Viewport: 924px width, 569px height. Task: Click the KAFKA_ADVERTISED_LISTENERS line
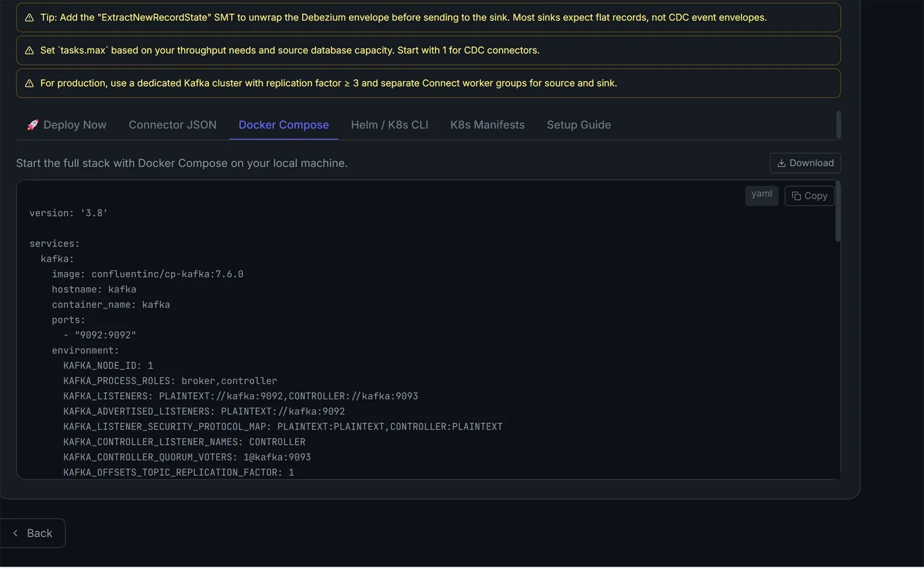click(x=204, y=411)
